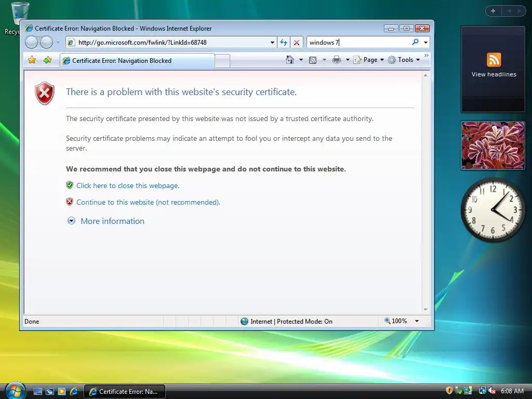532x399 pixels.
Task: Click the Back navigation button
Action: pyautogui.click(x=31, y=43)
